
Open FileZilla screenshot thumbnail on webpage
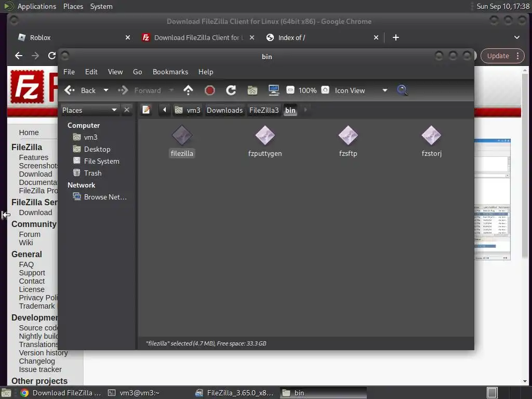pos(492,199)
